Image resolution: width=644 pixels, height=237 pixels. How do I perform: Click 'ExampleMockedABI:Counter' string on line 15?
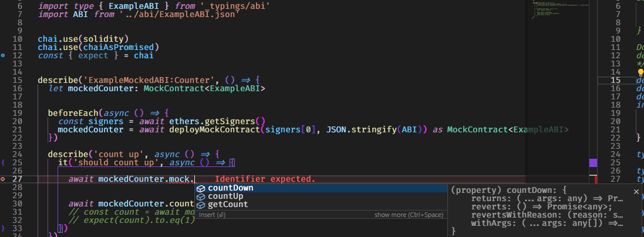(x=149, y=80)
